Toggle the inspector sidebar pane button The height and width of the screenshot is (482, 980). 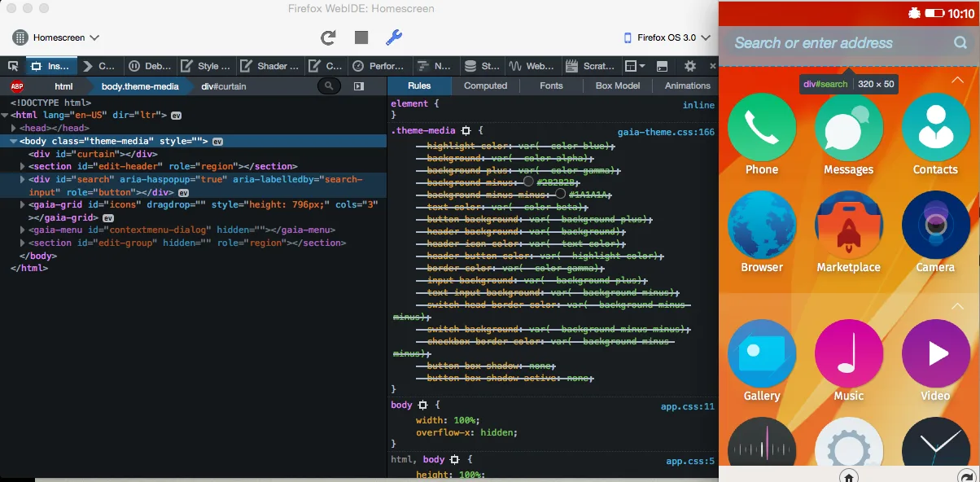pos(359,85)
